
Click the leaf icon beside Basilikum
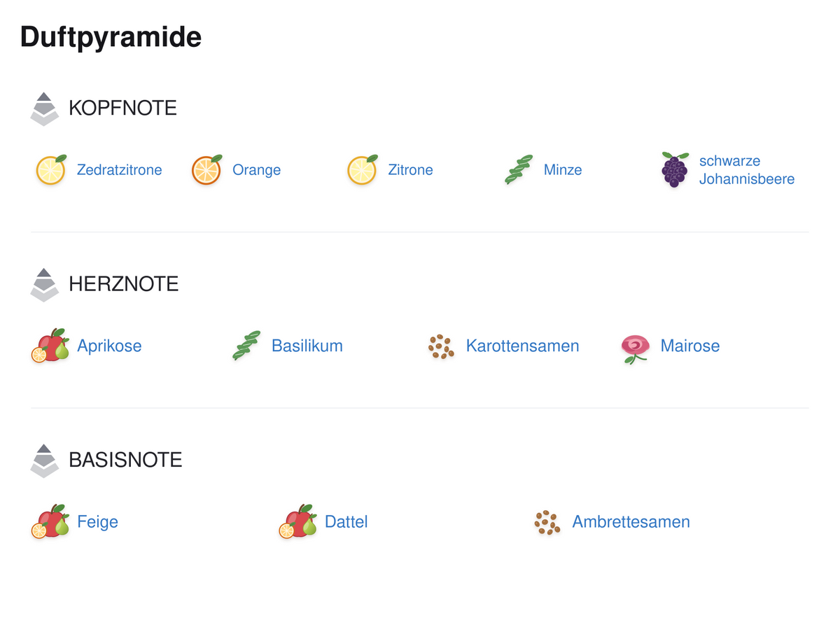coord(246,346)
